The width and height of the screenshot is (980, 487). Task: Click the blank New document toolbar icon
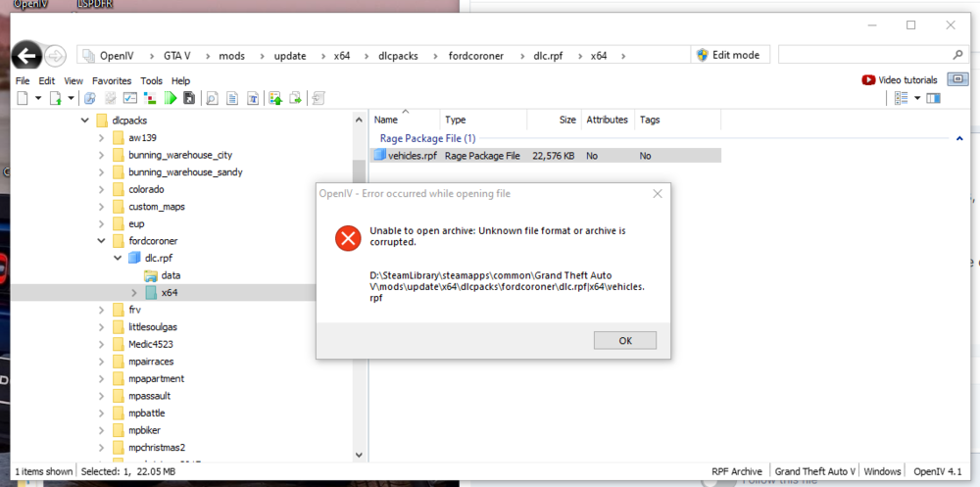23,98
